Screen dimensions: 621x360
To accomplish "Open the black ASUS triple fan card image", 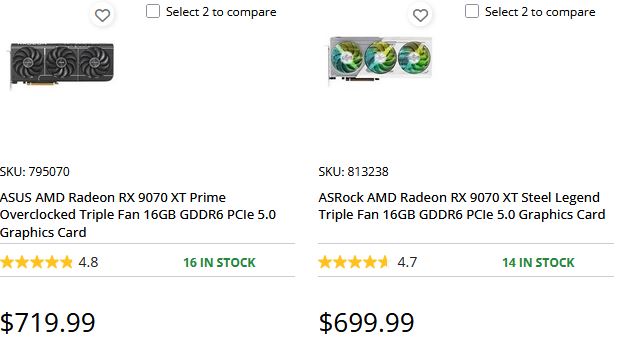I will (x=62, y=63).
